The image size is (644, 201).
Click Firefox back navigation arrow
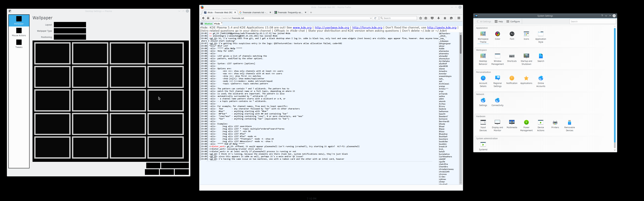(203, 18)
